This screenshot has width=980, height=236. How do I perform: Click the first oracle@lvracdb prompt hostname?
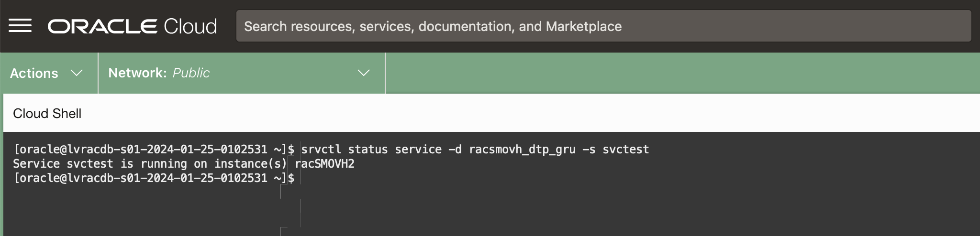141,150
